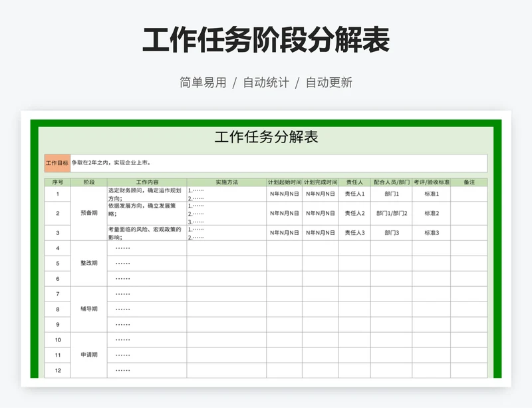The image size is (532, 408).
Task: Click the goal text 争取在2年之内，实现企业上市
Action: tap(111, 162)
